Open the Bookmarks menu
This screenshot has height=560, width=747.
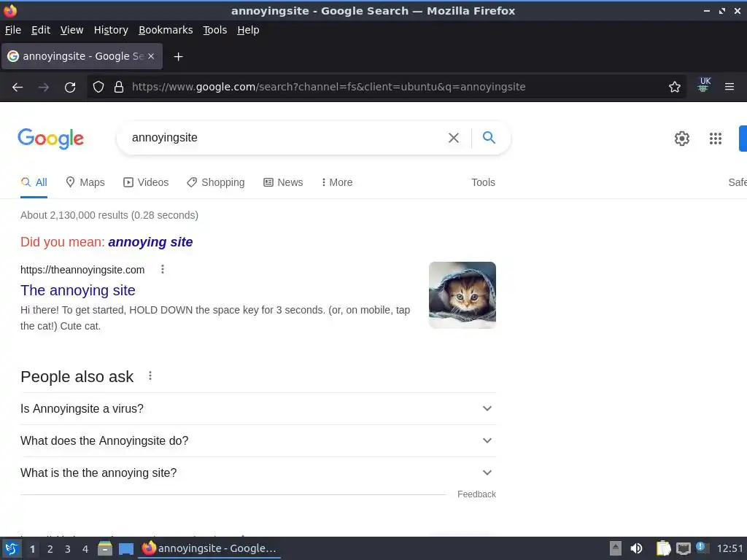[166, 30]
